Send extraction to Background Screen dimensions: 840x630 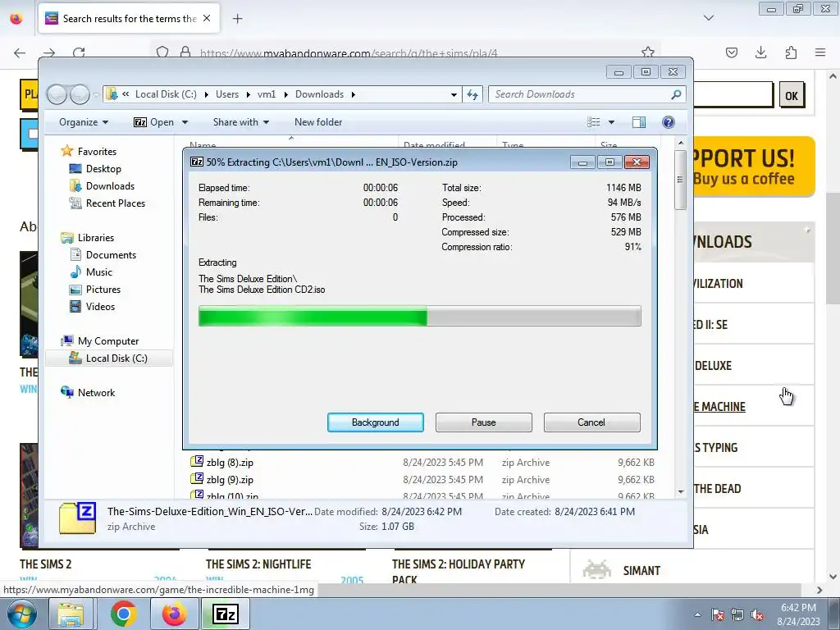coord(375,422)
